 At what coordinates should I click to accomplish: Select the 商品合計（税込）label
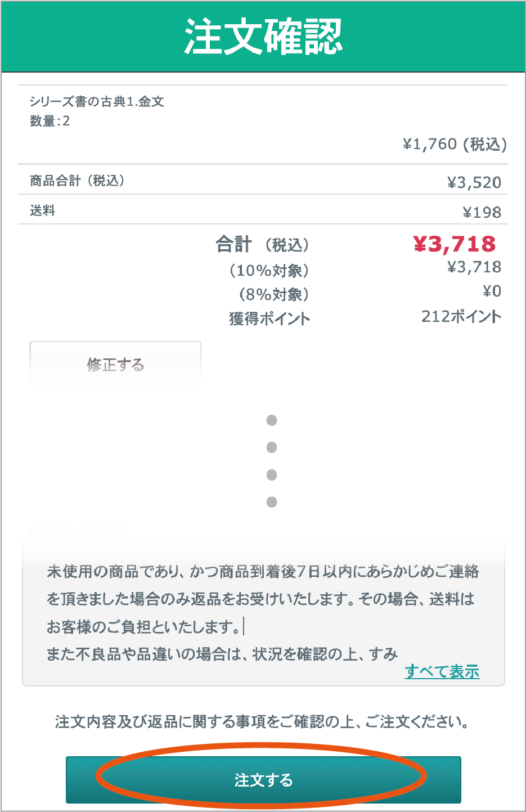tap(77, 181)
